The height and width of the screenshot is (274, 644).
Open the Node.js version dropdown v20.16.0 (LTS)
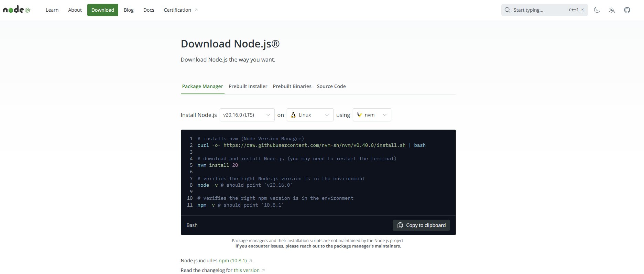247,115
